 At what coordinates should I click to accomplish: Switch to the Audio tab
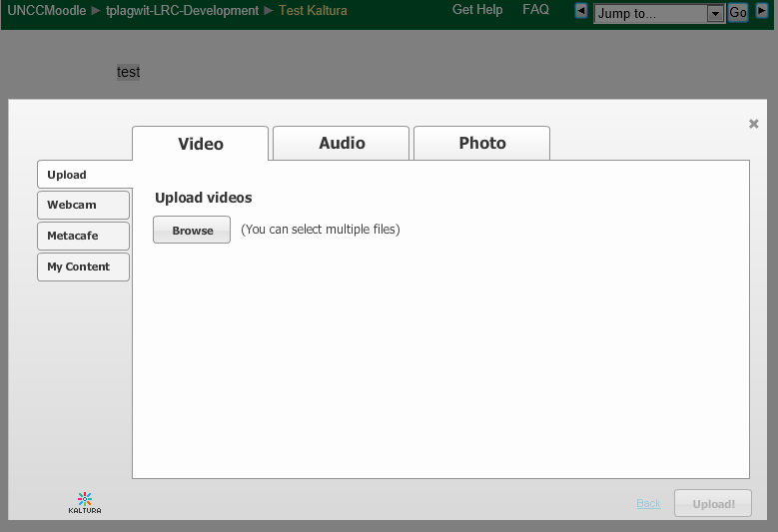(342, 143)
